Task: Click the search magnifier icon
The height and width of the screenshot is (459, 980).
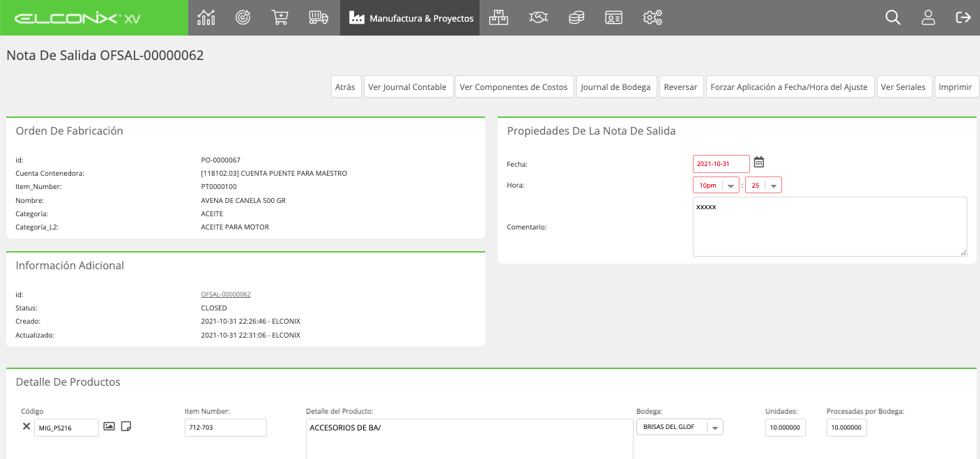Action: [x=893, y=17]
